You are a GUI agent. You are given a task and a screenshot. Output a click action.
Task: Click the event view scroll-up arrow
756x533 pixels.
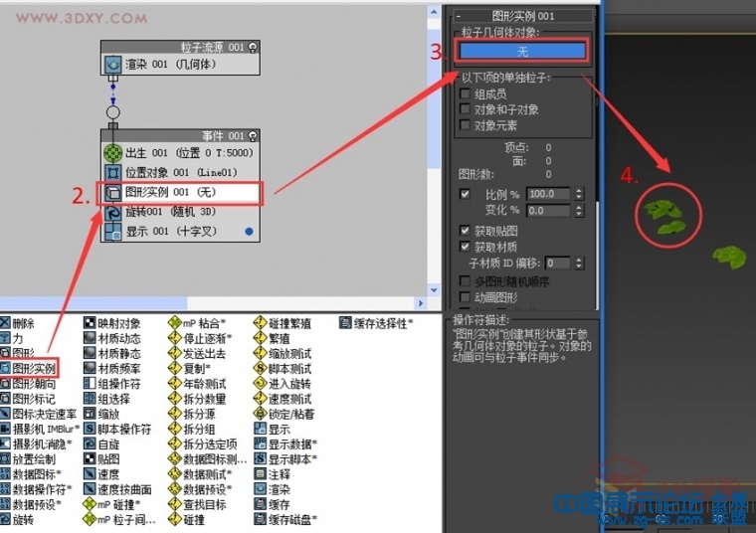434,12
